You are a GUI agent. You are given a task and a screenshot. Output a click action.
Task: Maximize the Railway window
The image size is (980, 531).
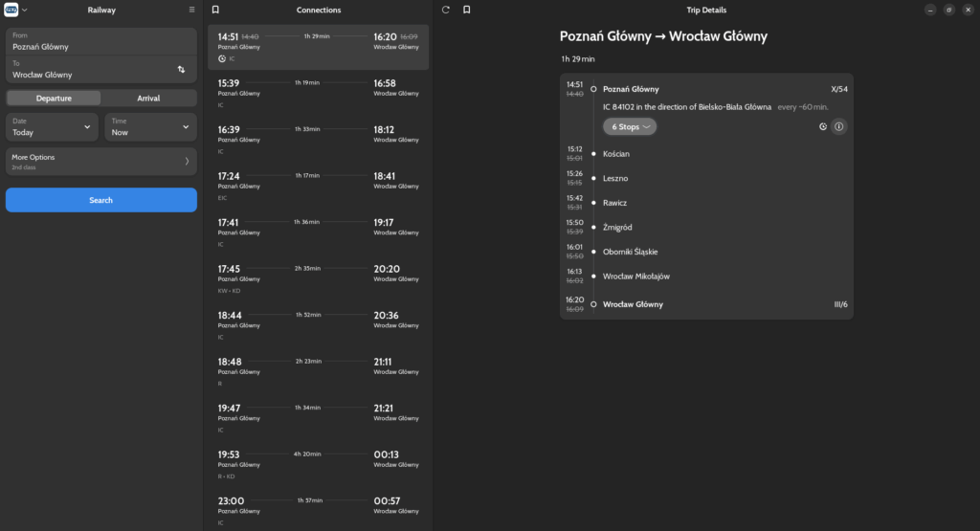948,10
